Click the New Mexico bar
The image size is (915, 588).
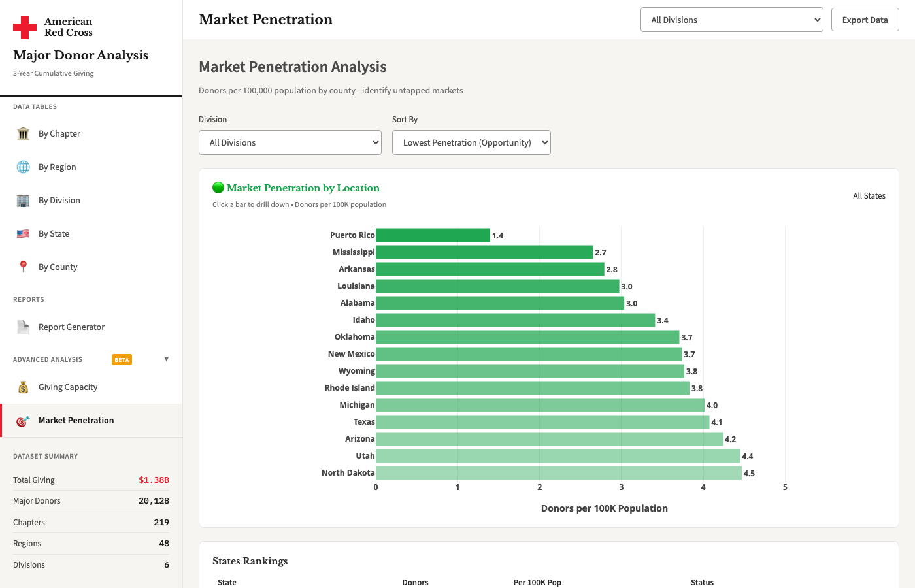529,354
